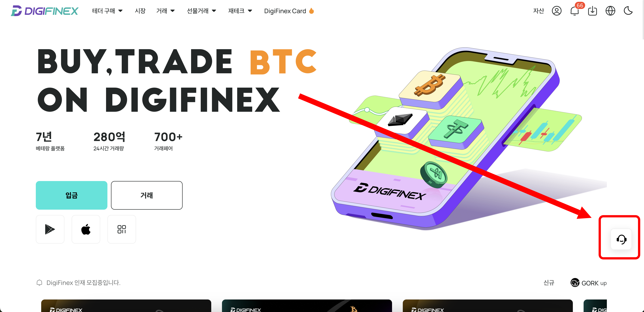
Task: Download app via Google Play icon
Action: point(50,229)
